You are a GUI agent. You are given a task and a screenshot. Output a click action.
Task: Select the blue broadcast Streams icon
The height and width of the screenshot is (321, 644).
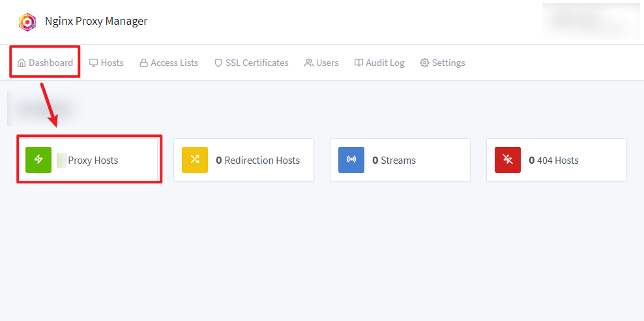tap(351, 160)
